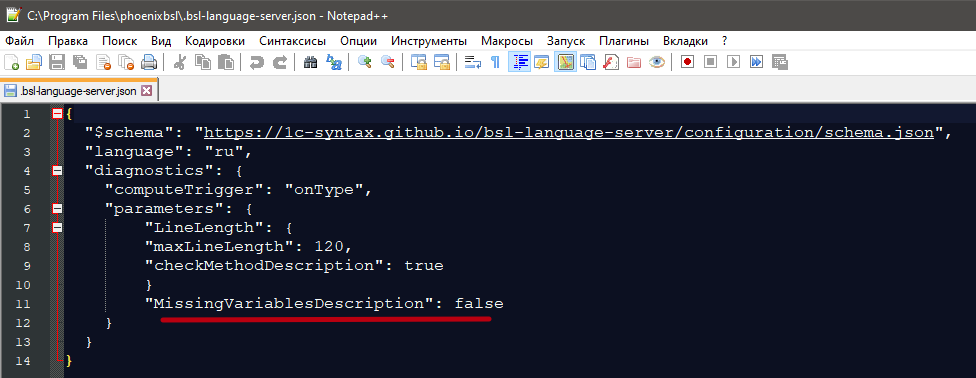Viewport: 976px width, 378px height.
Task: Toggle the Document Map panel
Action: tap(565, 62)
